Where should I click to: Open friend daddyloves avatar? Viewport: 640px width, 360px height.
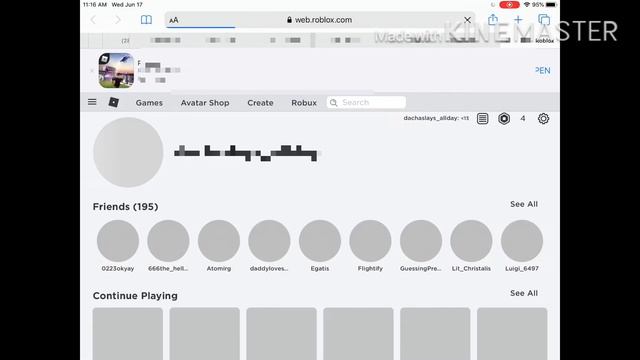coord(269,241)
